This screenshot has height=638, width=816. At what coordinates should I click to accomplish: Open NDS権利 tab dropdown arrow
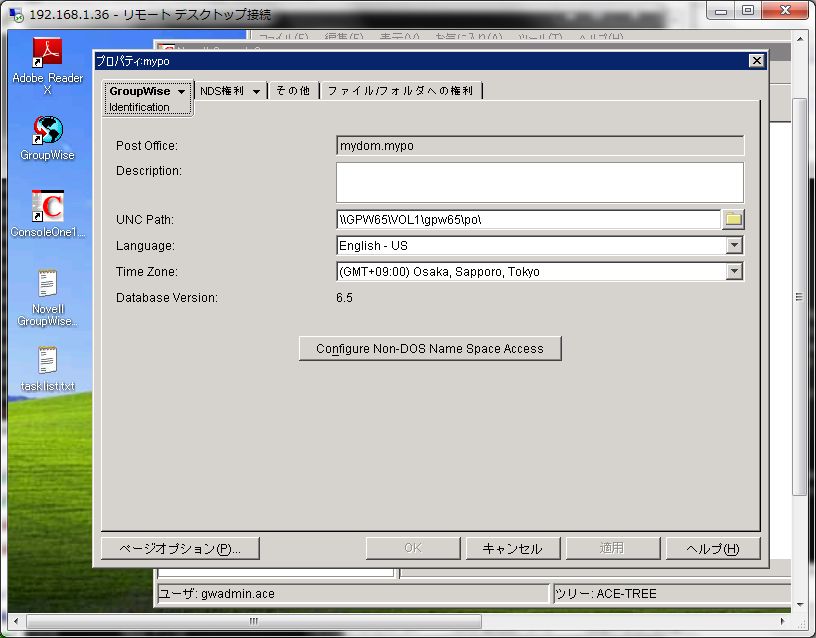pyautogui.click(x=256, y=92)
